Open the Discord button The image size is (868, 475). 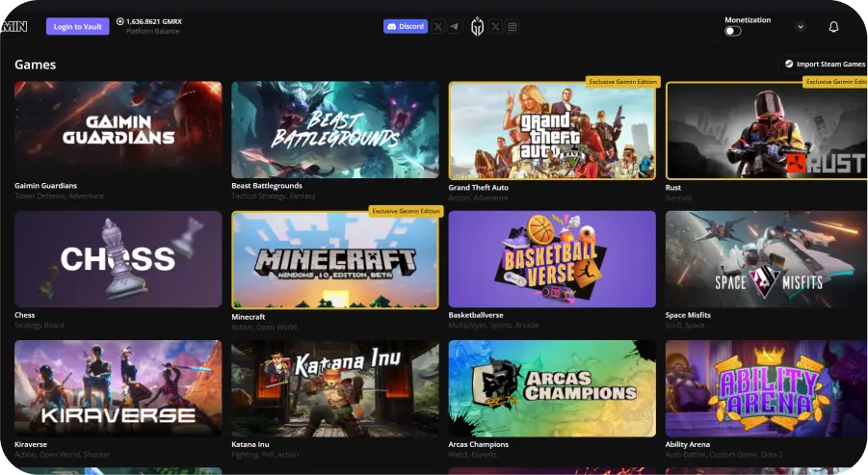pos(406,27)
